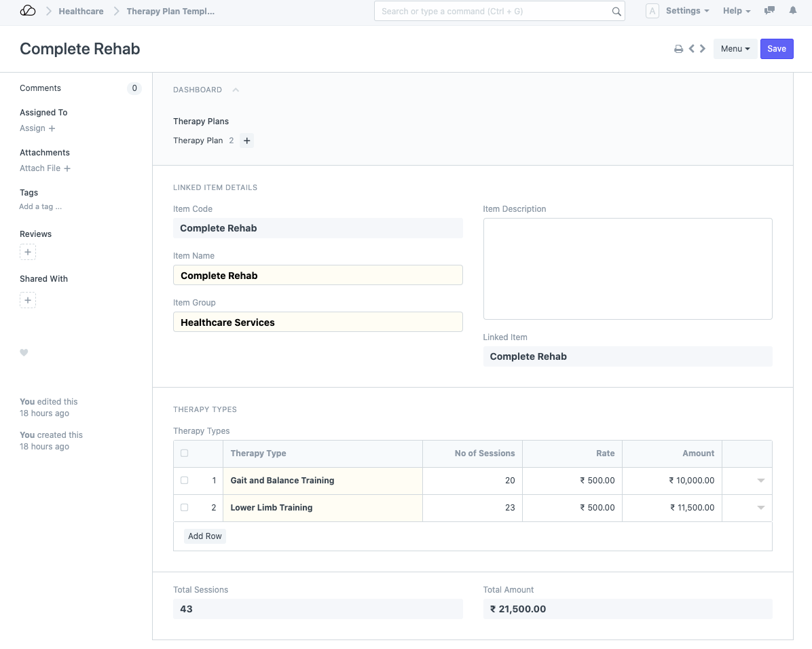812x649 pixels.
Task: Open the Menu dropdown
Action: click(735, 49)
